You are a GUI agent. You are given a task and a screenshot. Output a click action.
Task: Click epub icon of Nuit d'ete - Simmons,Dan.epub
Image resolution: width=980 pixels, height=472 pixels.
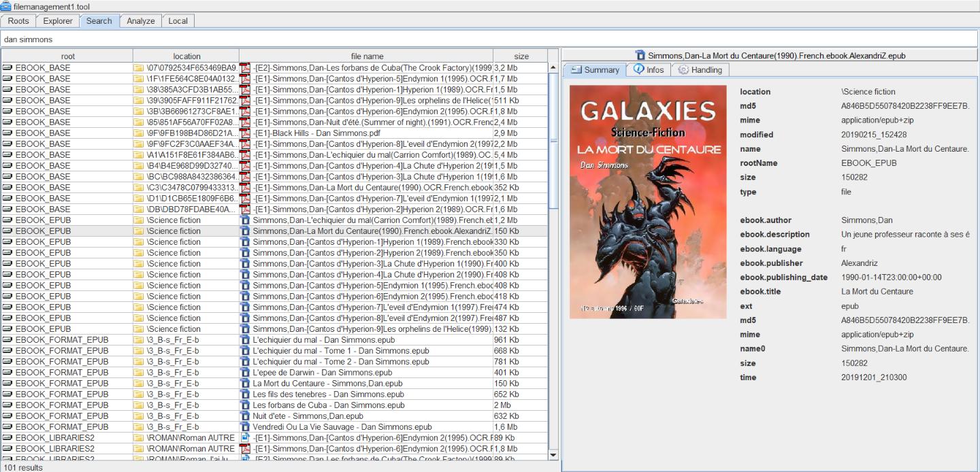246,416
